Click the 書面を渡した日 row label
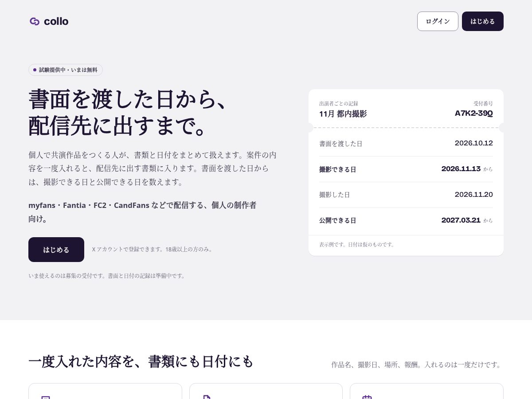Viewport: 532px width, 399px height. pos(341,144)
